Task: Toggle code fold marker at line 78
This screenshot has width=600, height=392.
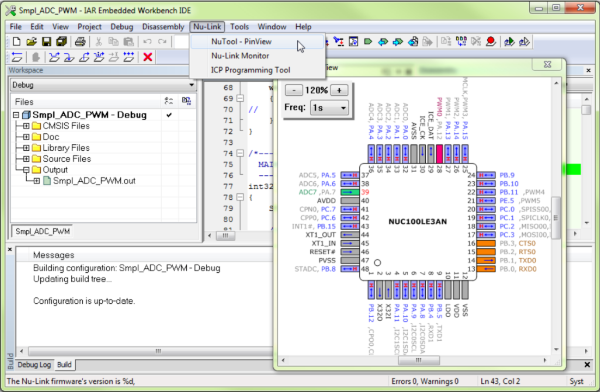Action: pyautogui.click(x=240, y=197)
